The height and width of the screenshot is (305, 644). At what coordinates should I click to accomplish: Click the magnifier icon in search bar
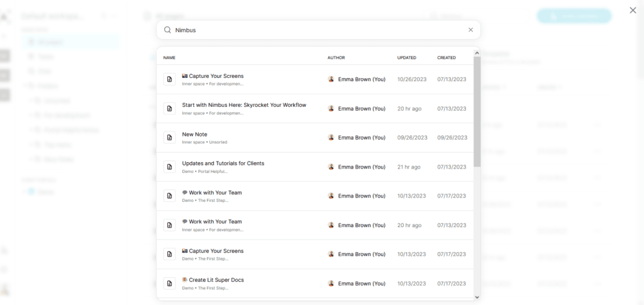(168, 30)
